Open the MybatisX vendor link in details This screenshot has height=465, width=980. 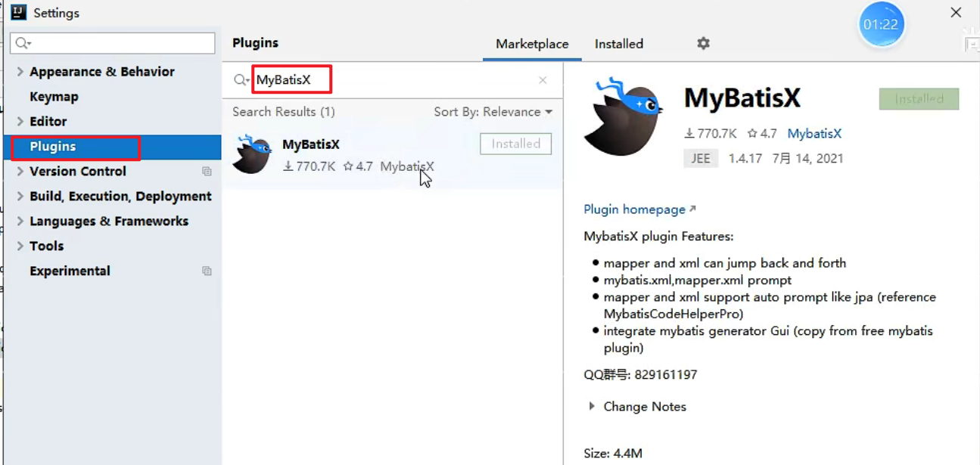click(814, 133)
